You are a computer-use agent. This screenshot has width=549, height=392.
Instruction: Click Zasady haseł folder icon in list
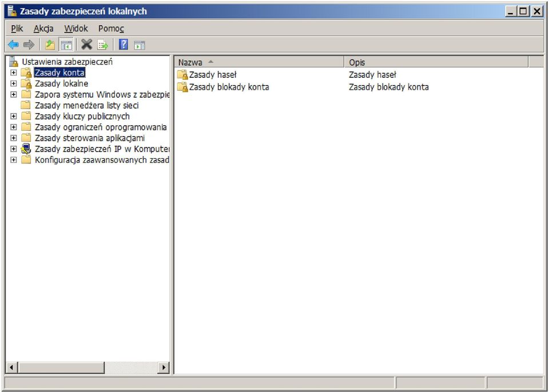point(182,74)
